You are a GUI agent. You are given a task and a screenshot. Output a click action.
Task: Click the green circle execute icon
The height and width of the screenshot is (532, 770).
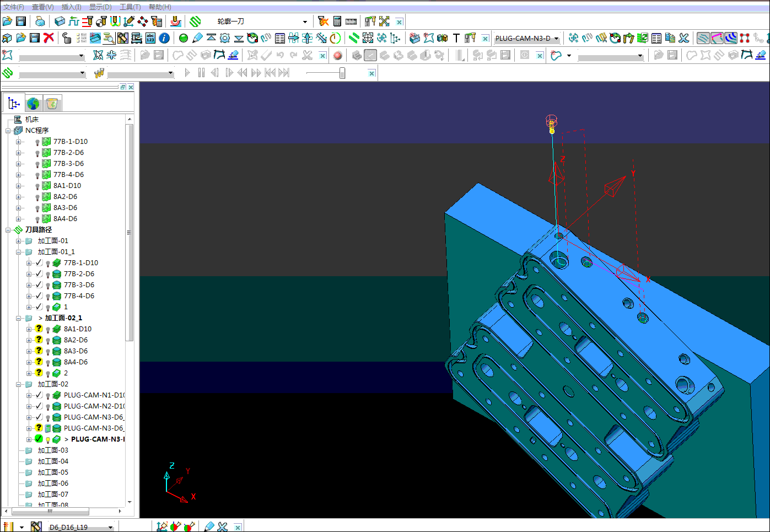pyautogui.click(x=184, y=38)
